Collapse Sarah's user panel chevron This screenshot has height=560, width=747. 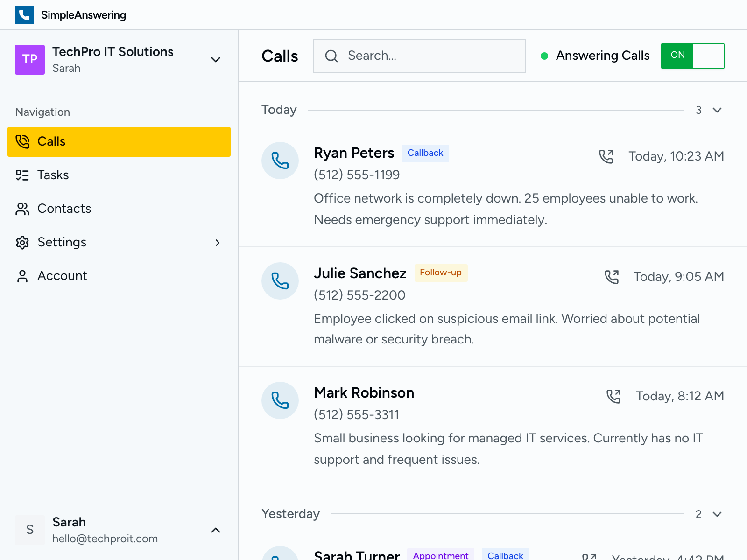(215, 530)
